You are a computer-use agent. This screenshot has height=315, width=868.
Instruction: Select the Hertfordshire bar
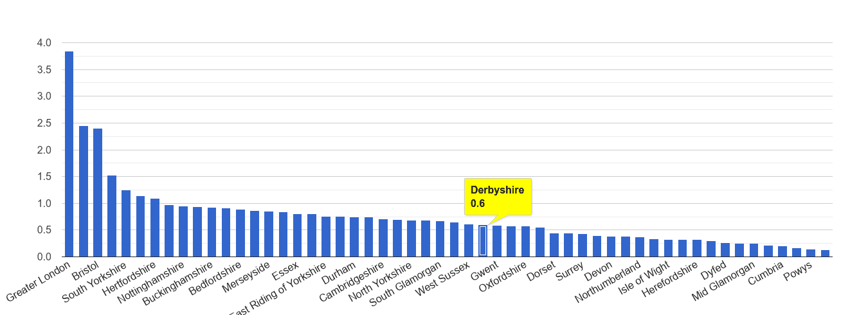pyautogui.click(x=154, y=228)
